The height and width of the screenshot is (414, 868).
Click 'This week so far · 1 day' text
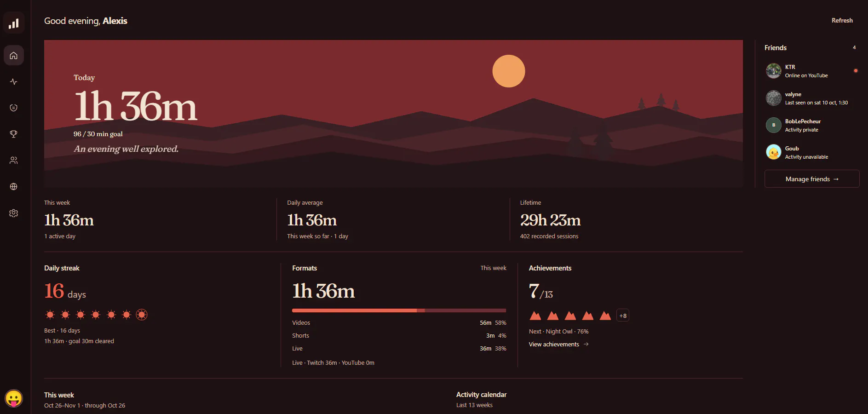pyautogui.click(x=317, y=236)
